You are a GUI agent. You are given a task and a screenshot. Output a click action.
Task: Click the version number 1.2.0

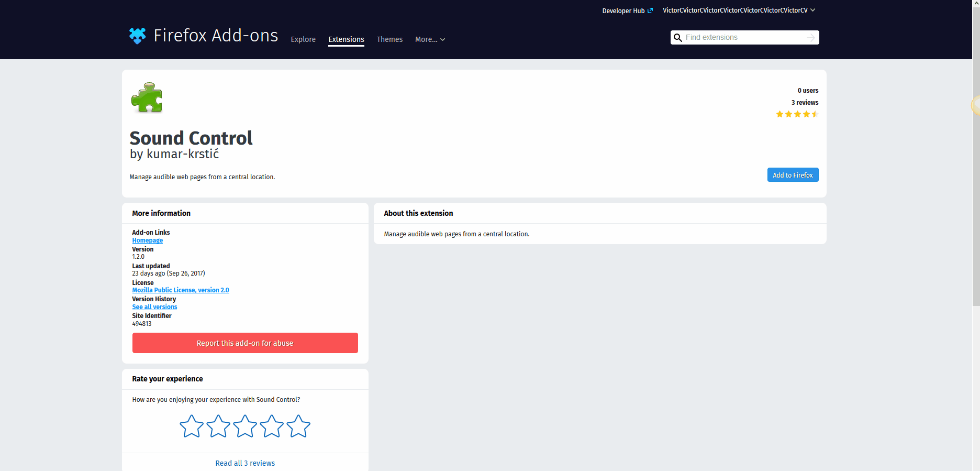pos(138,257)
